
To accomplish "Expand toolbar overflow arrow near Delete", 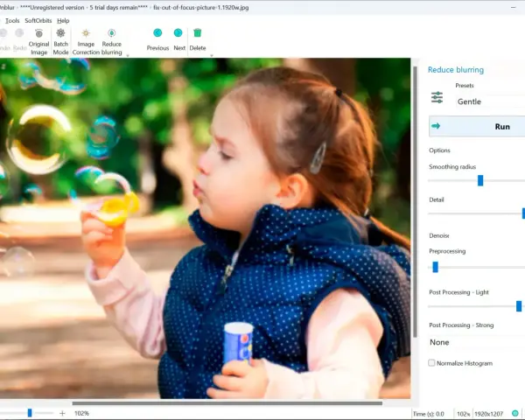I will 212,56.
